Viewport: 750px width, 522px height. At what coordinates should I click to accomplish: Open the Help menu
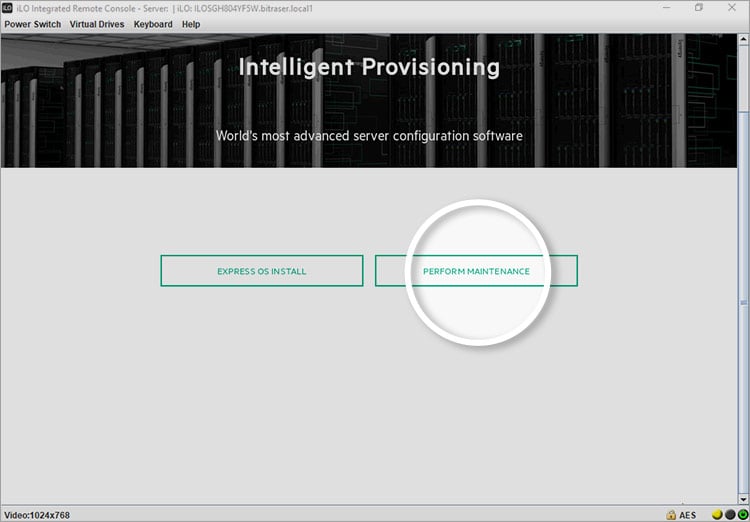(x=191, y=24)
